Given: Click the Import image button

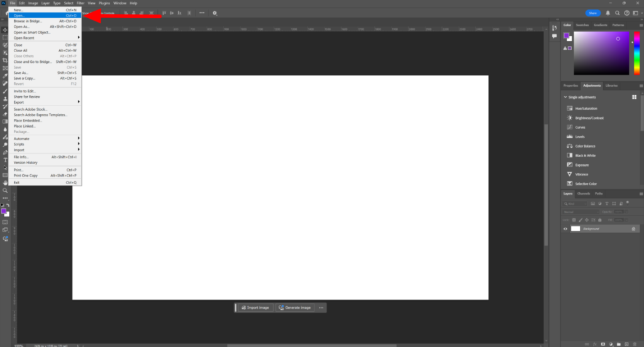Looking at the screenshot, I should (x=255, y=307).
